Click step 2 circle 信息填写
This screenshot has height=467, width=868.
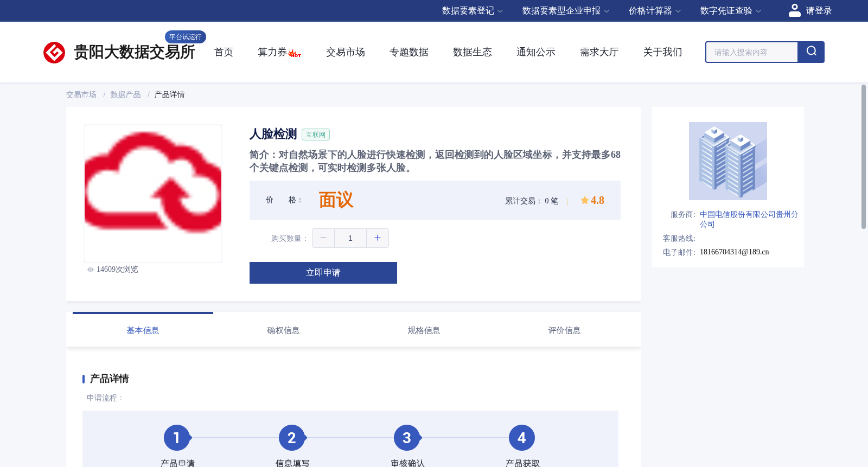tap(292, 438)
